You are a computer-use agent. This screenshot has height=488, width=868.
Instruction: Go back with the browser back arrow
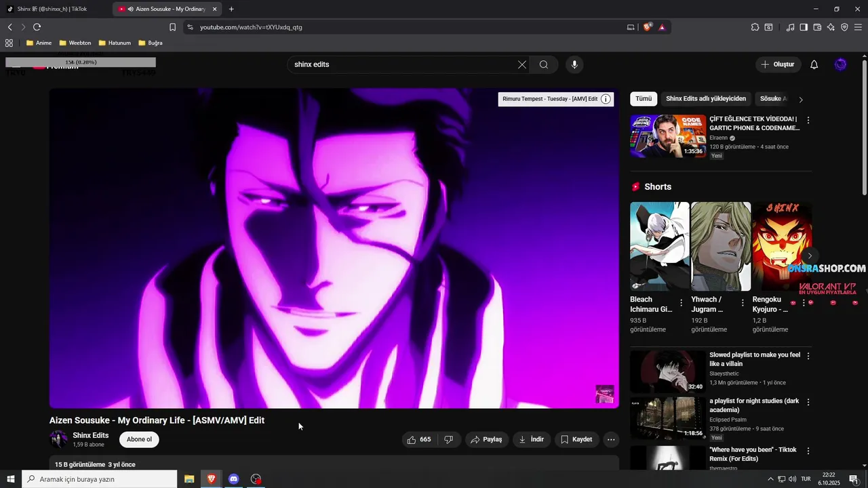(9, 27)
